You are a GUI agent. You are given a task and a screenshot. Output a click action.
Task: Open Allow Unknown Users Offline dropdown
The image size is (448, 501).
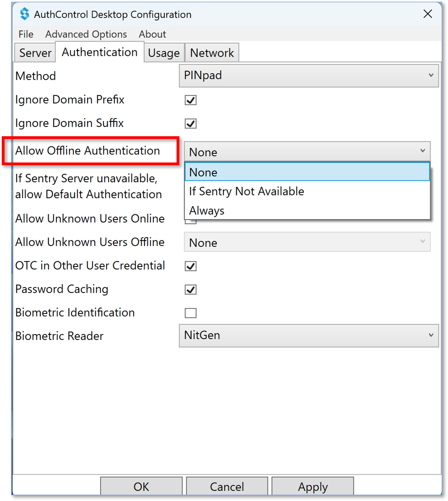coord(307,242)
